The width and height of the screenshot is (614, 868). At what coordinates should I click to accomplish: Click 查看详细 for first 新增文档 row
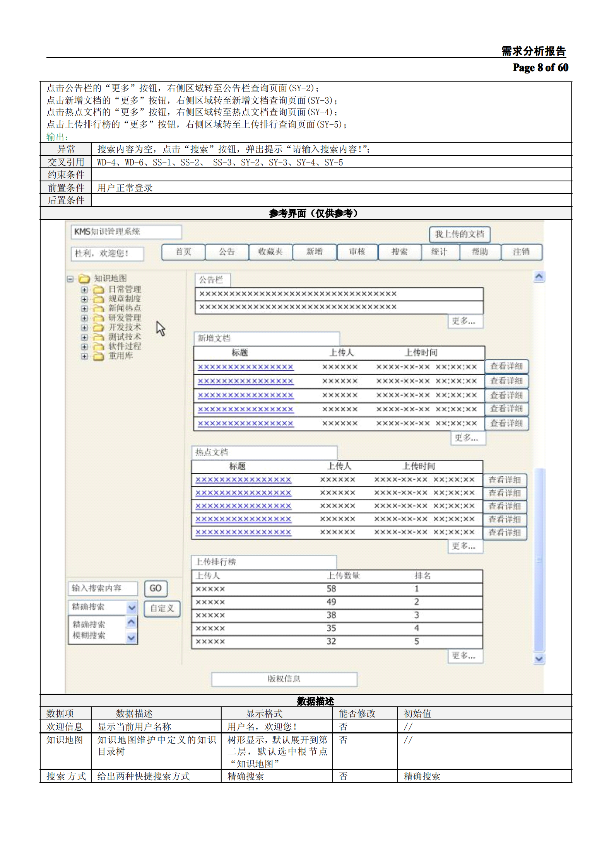(506, 367)
